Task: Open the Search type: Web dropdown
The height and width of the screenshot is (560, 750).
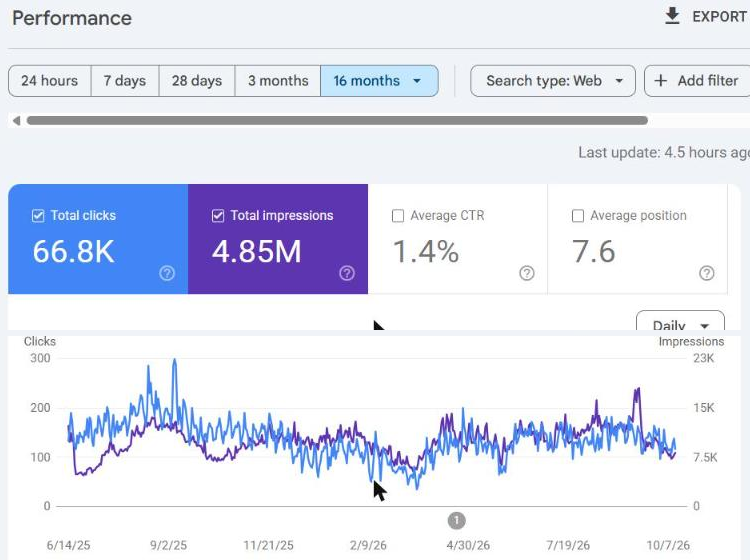Action: [553, 81]
